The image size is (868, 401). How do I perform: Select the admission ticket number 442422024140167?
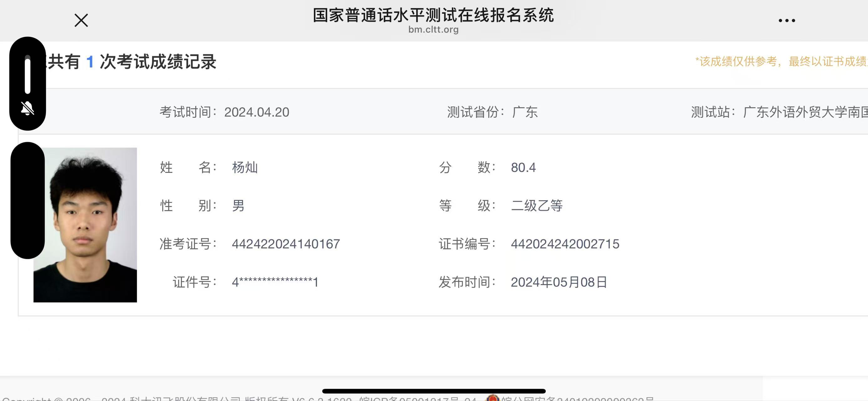286,244
